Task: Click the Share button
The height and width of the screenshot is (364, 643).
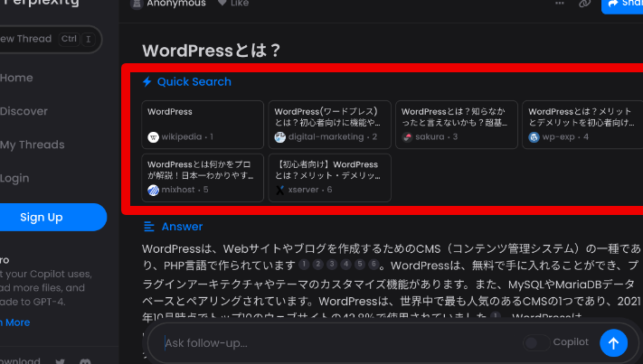Action: pos(622,4)
